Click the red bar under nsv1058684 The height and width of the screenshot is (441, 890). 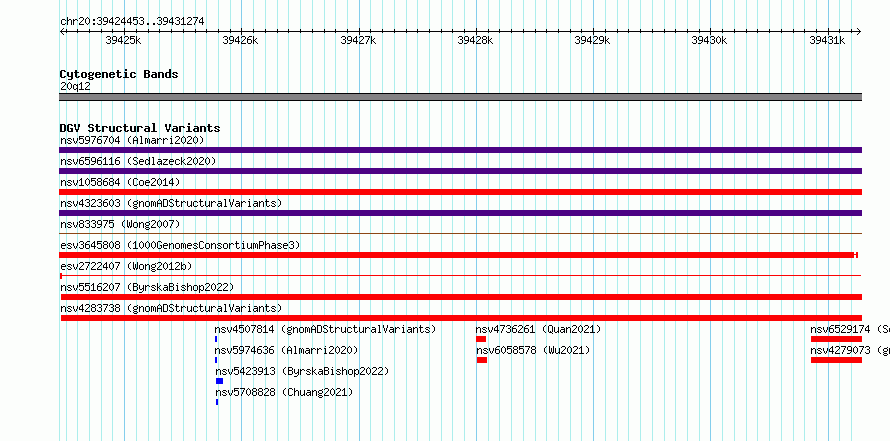[x=460, y=192]
